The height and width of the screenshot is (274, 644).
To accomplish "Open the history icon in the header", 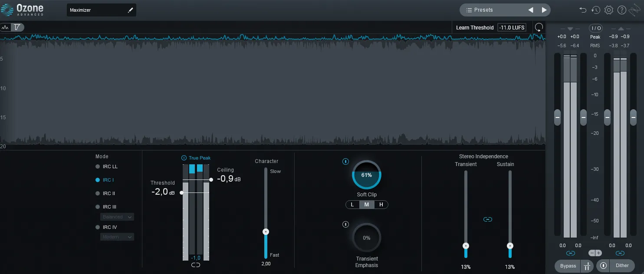I will tap(595, 10).
